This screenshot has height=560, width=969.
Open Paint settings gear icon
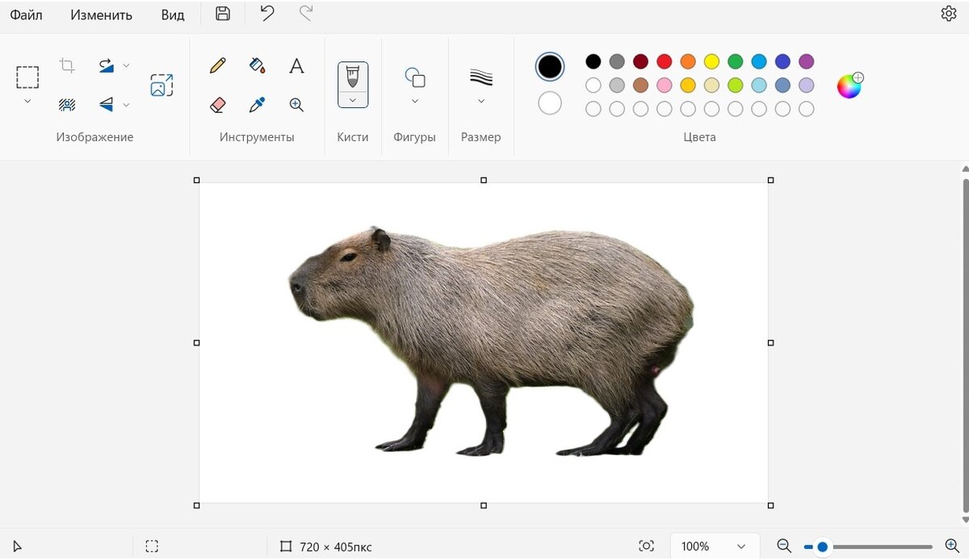[949, 14]
